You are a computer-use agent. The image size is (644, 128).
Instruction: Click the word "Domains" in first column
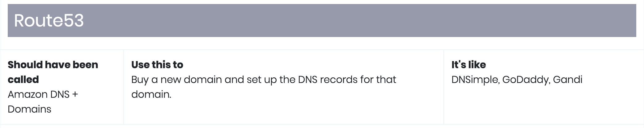(x=29, y=109)
